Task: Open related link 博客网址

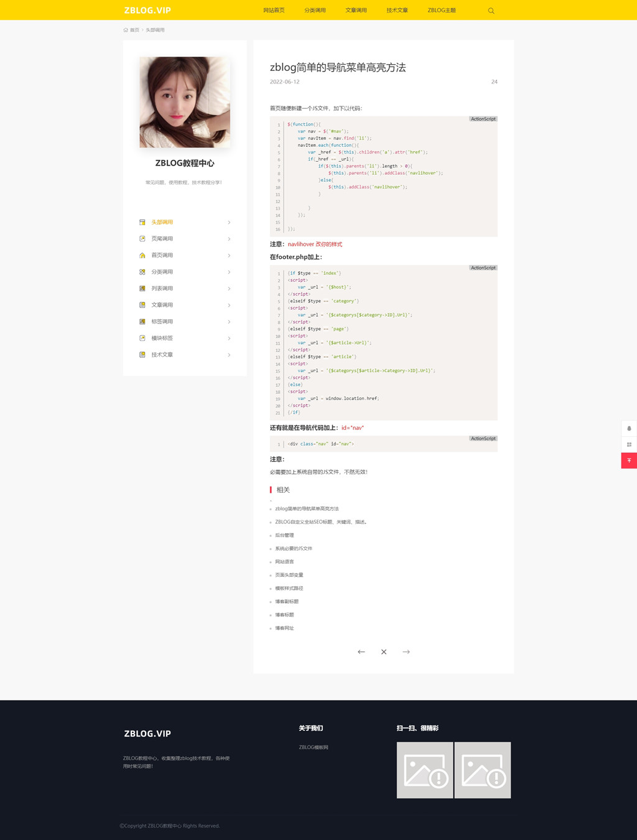Action: pyautogui.click(x=284, y=628)
